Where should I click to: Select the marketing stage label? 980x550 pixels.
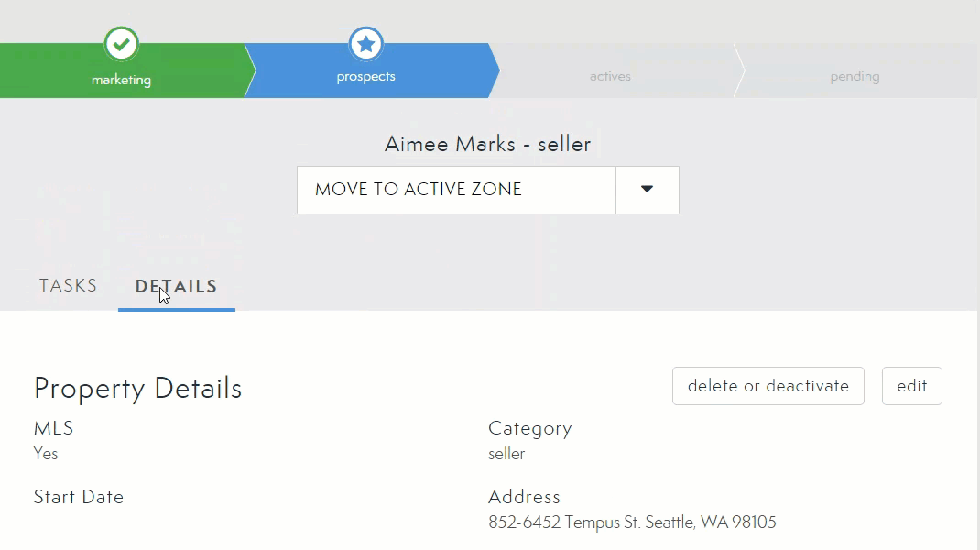click(x=121, y=80)
